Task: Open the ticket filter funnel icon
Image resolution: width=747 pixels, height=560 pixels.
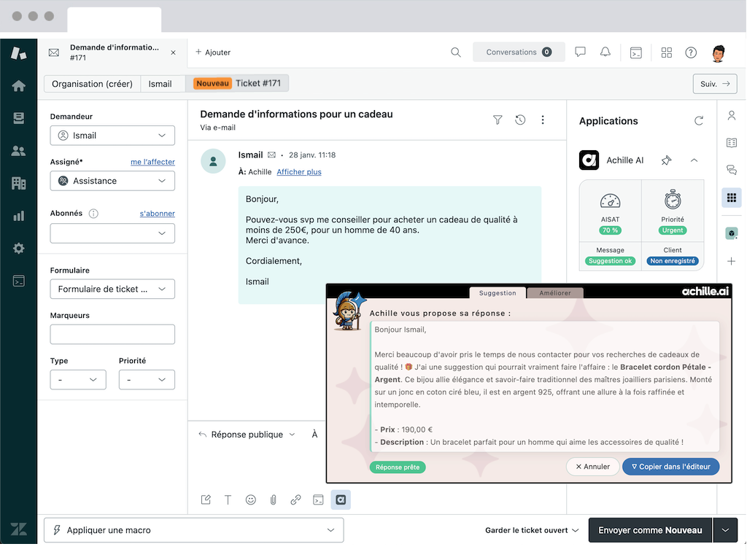Action: pos(498,120)
